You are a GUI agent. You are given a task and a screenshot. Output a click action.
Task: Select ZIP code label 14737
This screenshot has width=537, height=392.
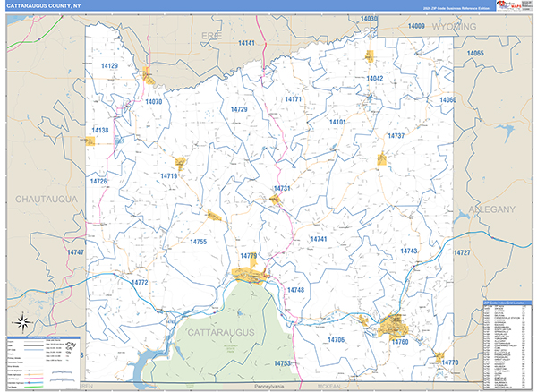point(396,135)
